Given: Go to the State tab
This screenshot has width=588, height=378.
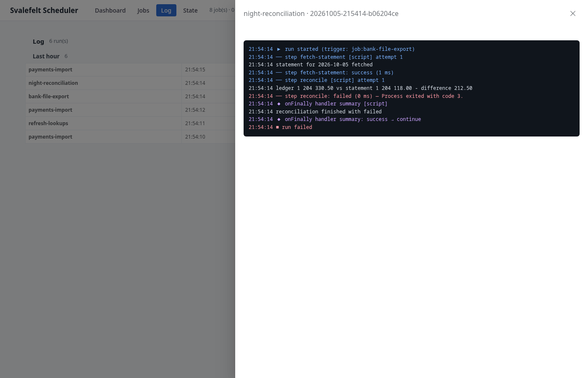Looking at the screenshot, I should tap(190, 10).
